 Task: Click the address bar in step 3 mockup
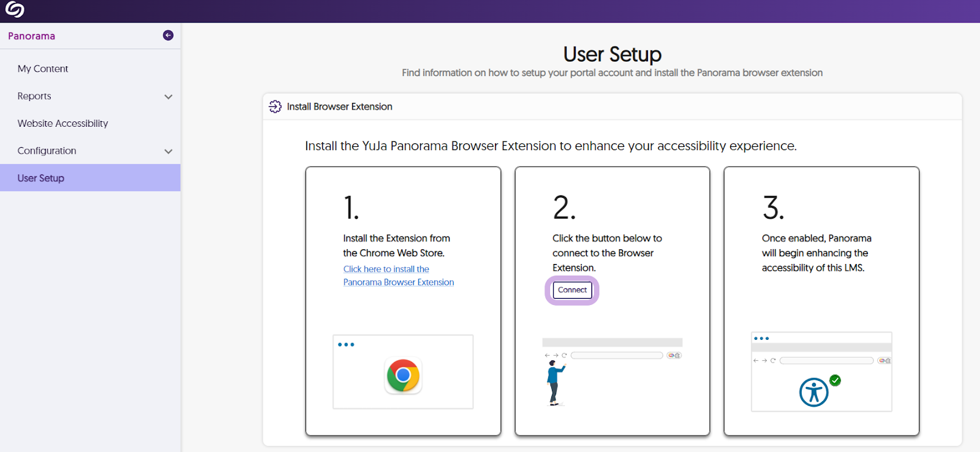(826, 361)
